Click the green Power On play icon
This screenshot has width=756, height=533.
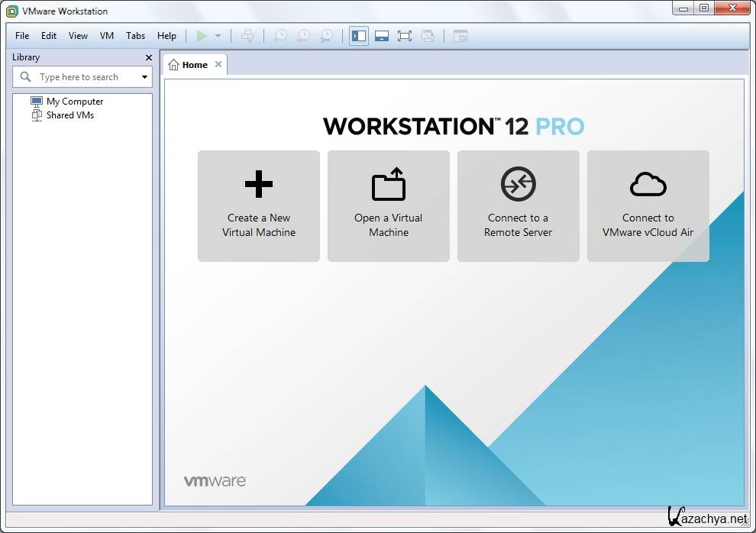(202, 36)
